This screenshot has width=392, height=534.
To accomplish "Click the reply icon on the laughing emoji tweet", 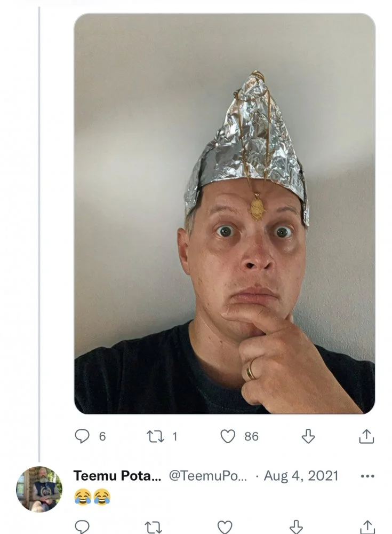I will 81,527.
